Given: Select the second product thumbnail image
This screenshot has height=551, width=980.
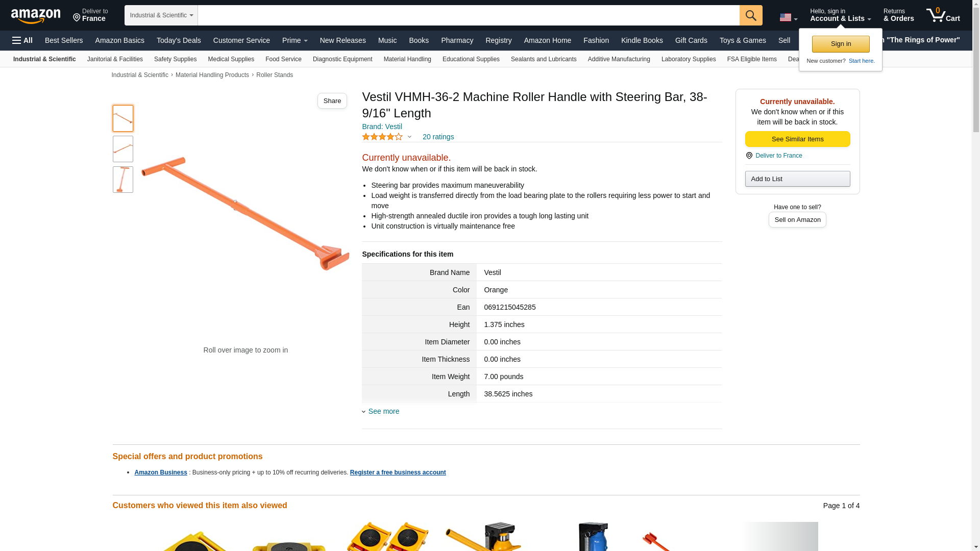Looking at the screenshot, I should pos(123,149).
